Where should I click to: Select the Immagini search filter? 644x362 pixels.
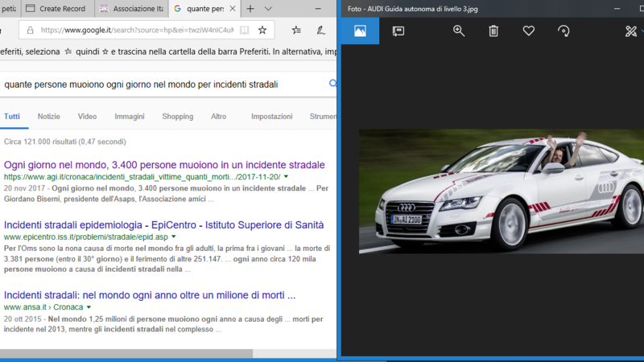click(x=130, y=117)
